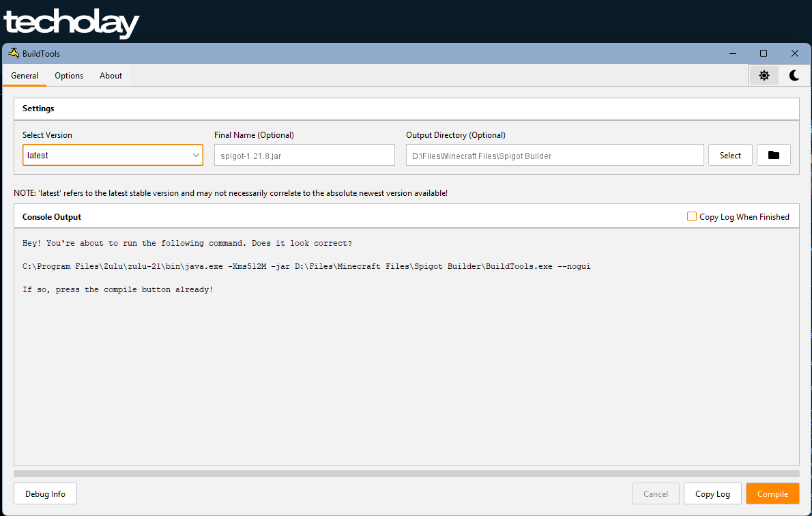Expand the Select Version dropdown
The width and height of the screenshot is (812, 516).
pyautogui.click(x=113, y=155)
